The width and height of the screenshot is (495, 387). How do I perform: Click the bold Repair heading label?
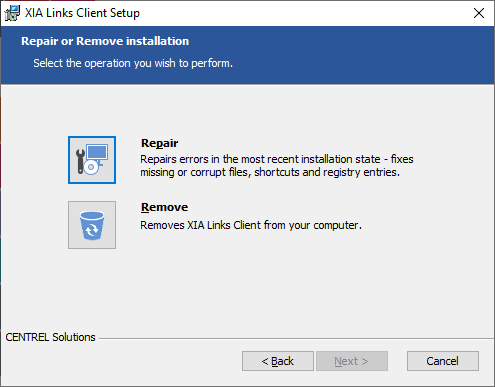[159, 143]
